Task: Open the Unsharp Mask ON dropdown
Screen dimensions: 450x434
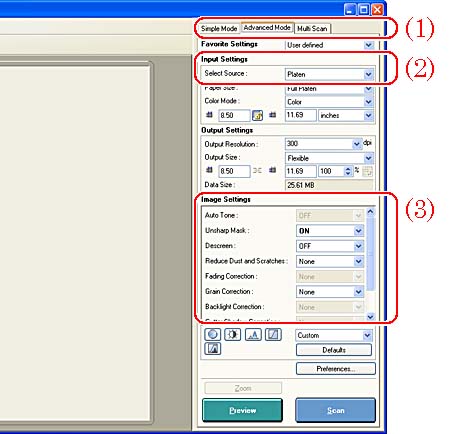Action: click(330, 231)
